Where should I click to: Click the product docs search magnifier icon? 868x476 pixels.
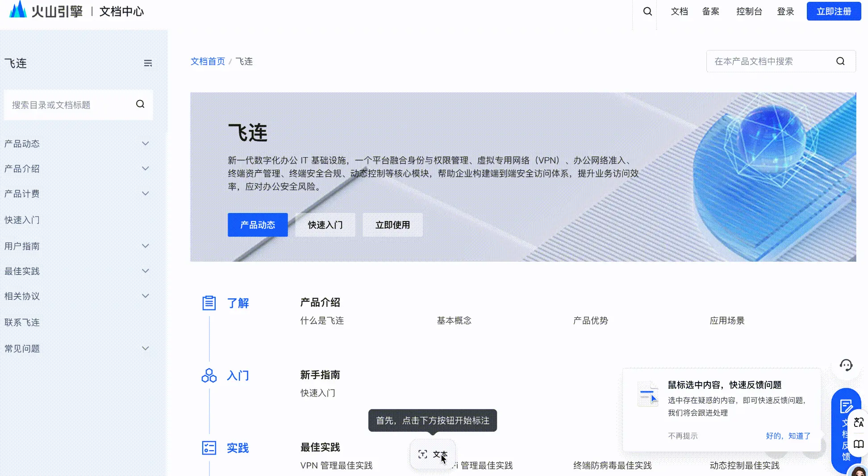[x=840, y=61]
